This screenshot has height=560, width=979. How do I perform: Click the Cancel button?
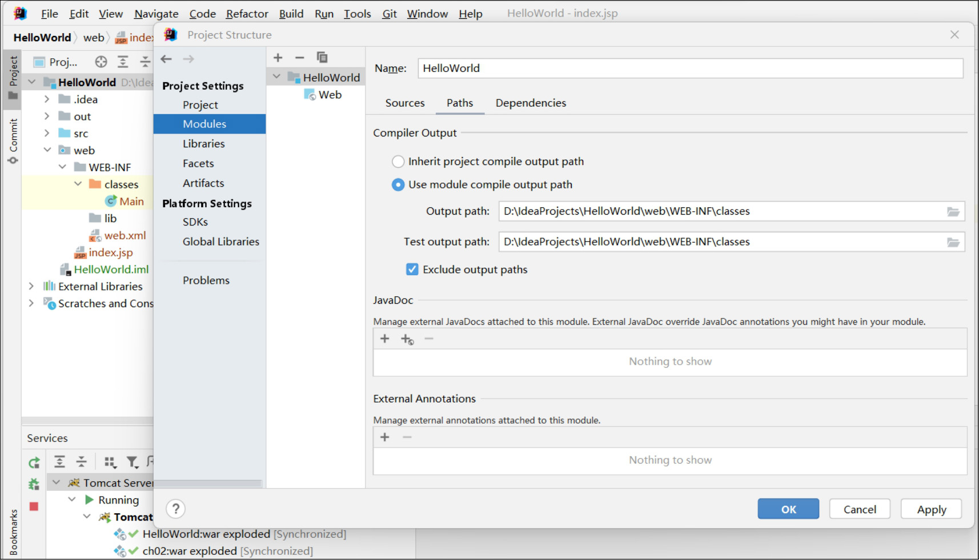tap(859, 509)
